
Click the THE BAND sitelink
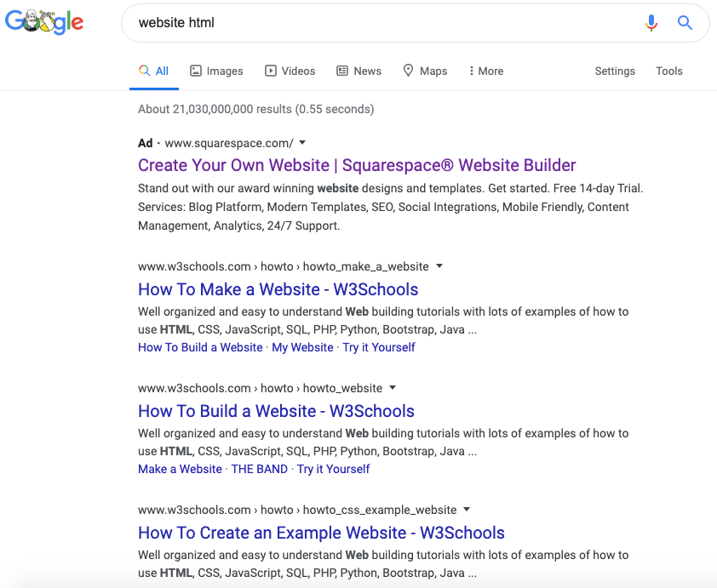click(x=259, y=469)
